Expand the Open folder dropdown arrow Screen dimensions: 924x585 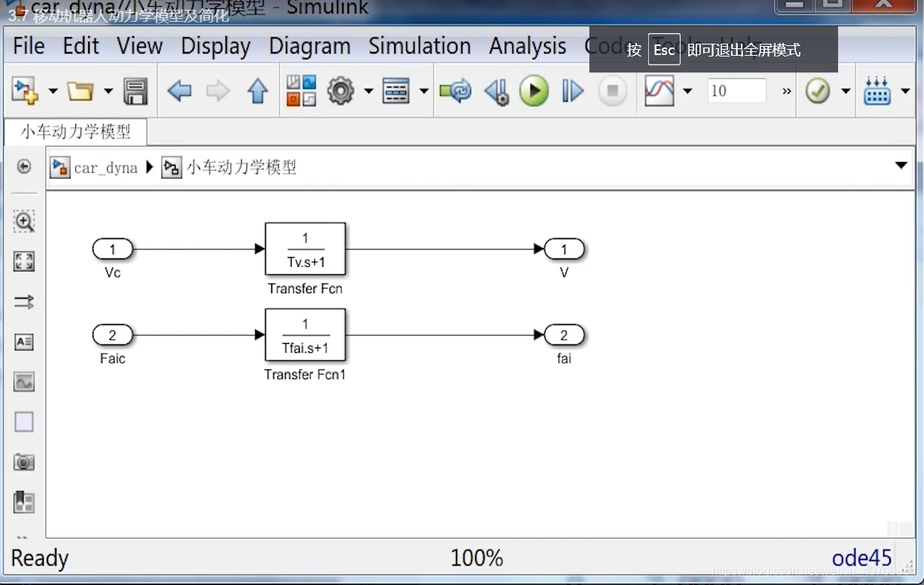[x=108, y=92]
